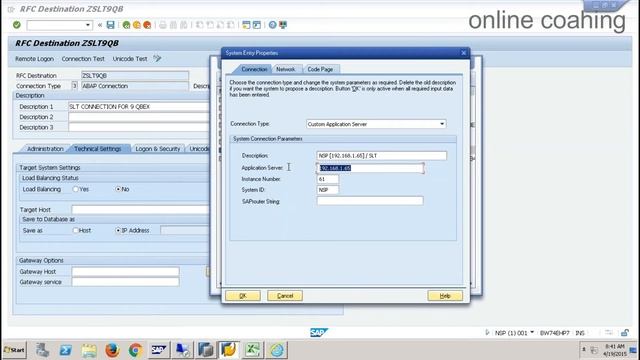The width and height of the screenshot is (640, 360).
Task: Click the Print toolbar icon
Action: coord(163,25)
